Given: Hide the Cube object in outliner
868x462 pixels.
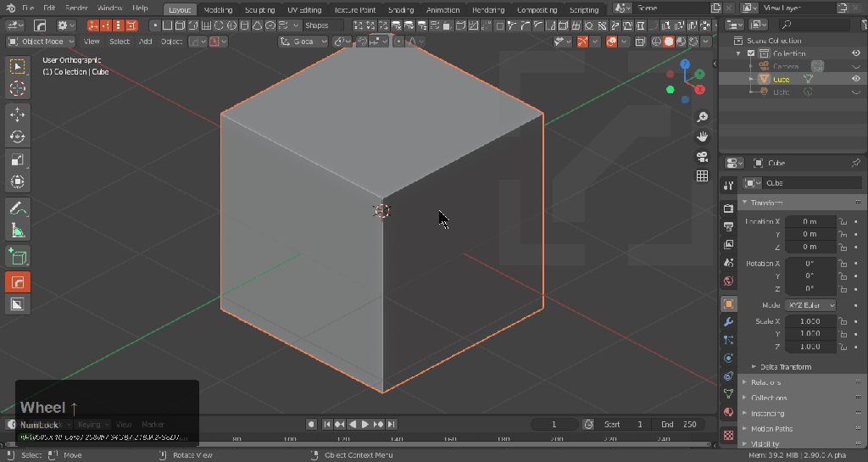Looking at the screenshot, I should coord(856,79).
